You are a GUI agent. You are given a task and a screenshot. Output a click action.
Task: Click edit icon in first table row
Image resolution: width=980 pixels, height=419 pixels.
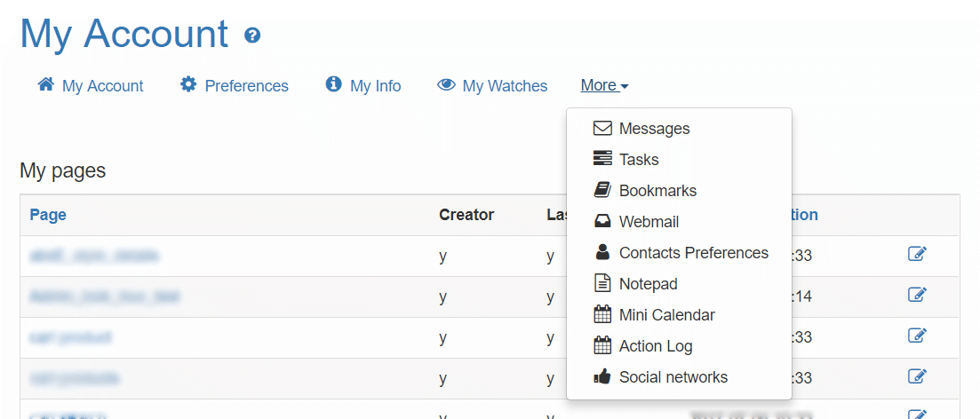917,255
